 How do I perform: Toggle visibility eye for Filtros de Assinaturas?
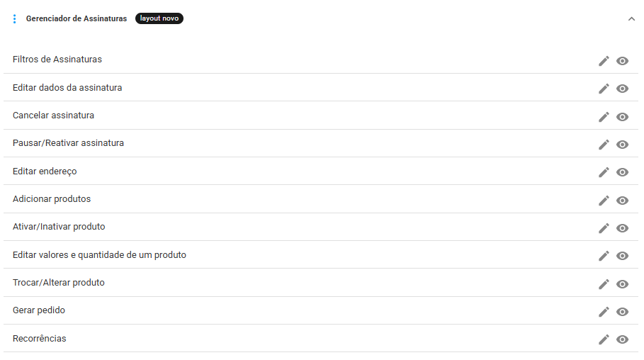pyautogui.click(x=622, y=61)
